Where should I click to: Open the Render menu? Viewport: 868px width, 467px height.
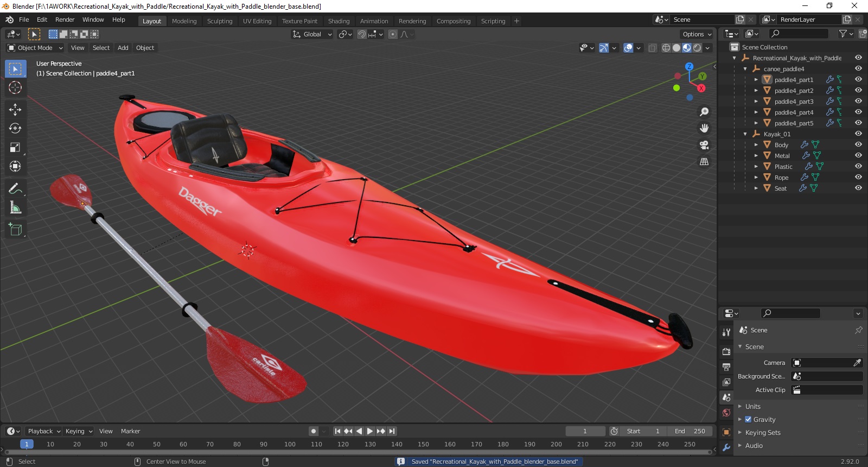point(65,20)
